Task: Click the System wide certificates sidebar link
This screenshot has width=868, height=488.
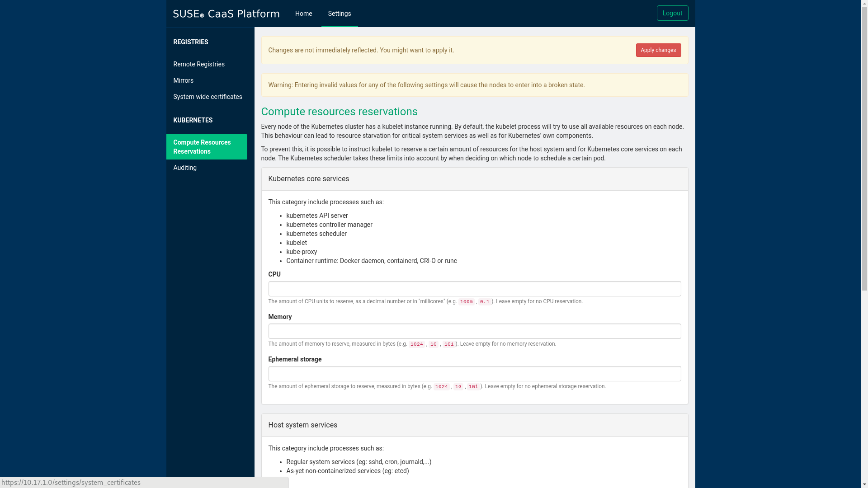Action: coord(208,97)
